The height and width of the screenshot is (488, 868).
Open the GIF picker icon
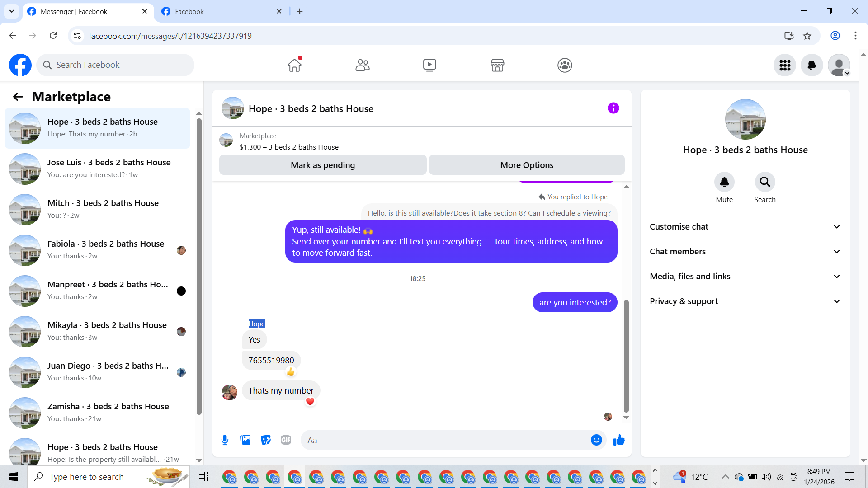click(x=286, y=440)
